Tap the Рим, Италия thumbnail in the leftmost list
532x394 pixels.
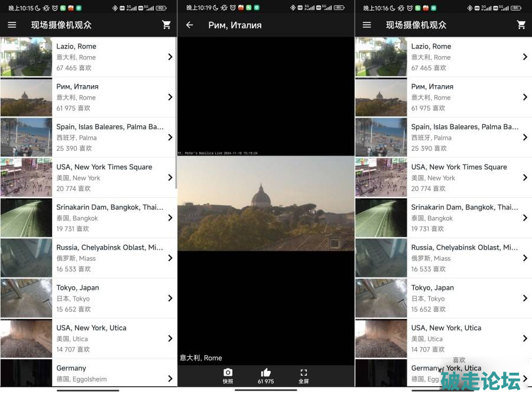[x=26, y=97]
